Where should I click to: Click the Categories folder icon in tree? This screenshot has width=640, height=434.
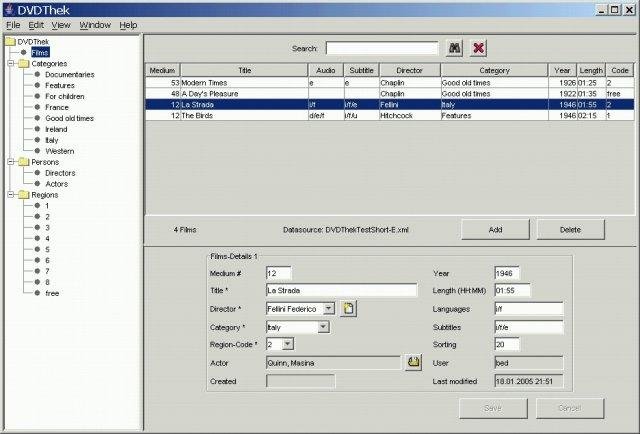[23, 63]
